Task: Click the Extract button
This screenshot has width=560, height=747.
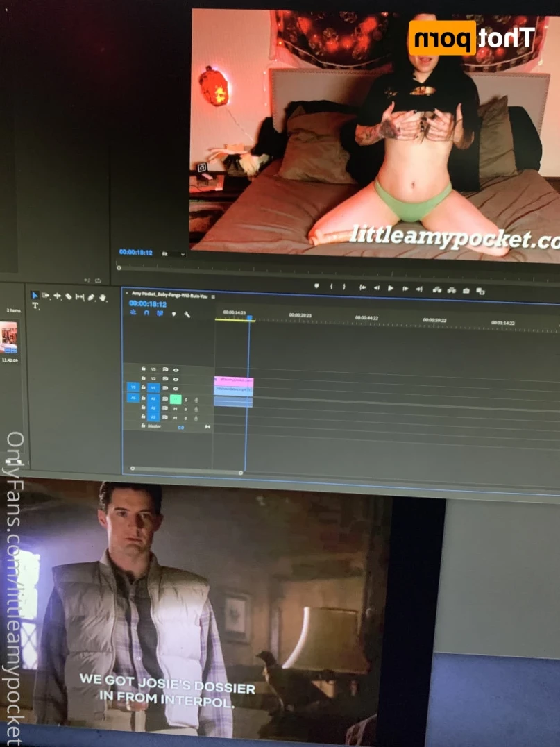Action: click(x=452, y=290)
